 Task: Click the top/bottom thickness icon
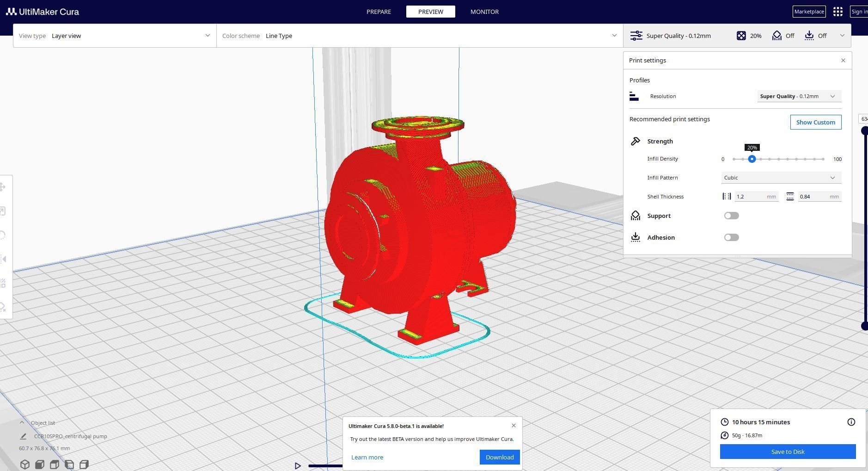click(790, 197)
